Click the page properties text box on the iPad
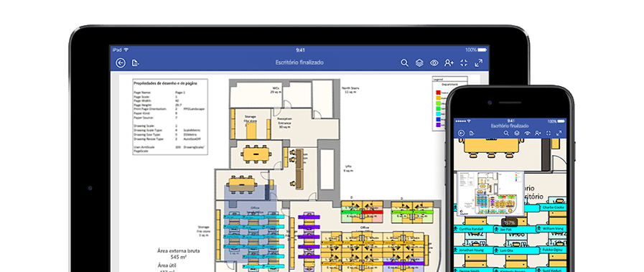644x272 pixels. [x=170, y=117]
